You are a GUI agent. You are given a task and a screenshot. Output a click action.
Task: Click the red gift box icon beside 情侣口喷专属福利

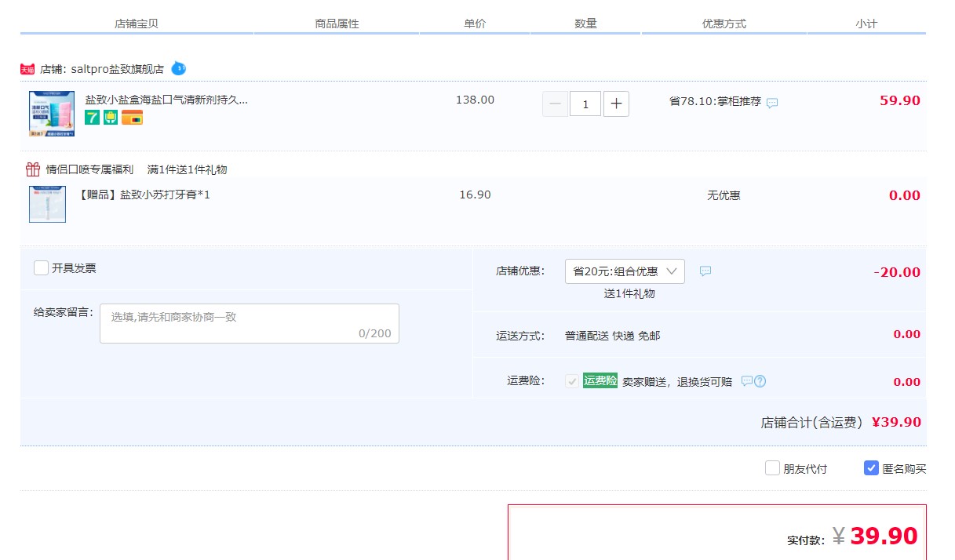coord(33,169)
